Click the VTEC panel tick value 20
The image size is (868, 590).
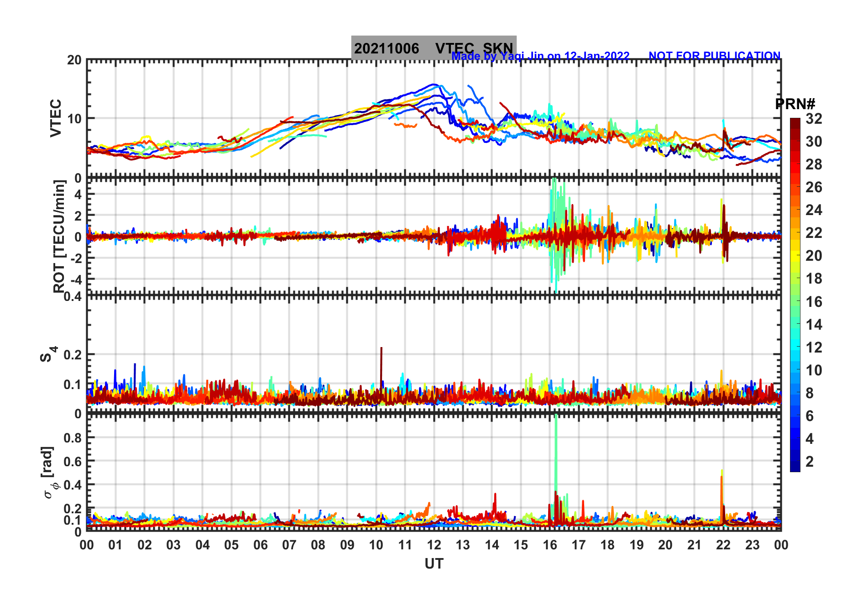(x=74, y=60)
